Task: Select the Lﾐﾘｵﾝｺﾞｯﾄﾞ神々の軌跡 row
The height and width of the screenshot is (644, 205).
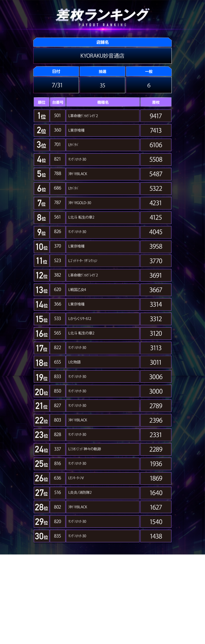Action: pos(103,449)
